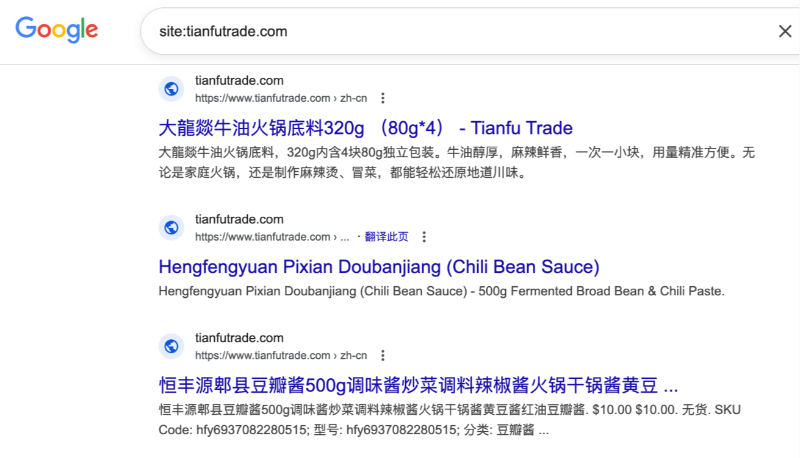
Task: Click 翻译此页 to translate the page
Action: pos(386,237)
